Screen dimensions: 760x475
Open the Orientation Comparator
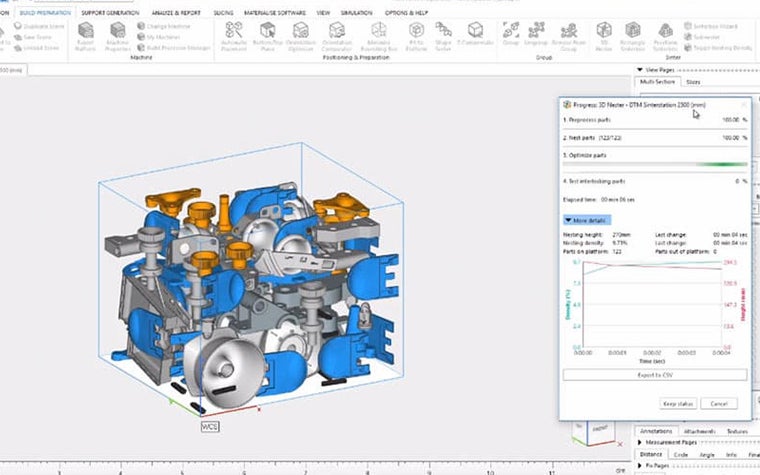click(x=337, y=36)
